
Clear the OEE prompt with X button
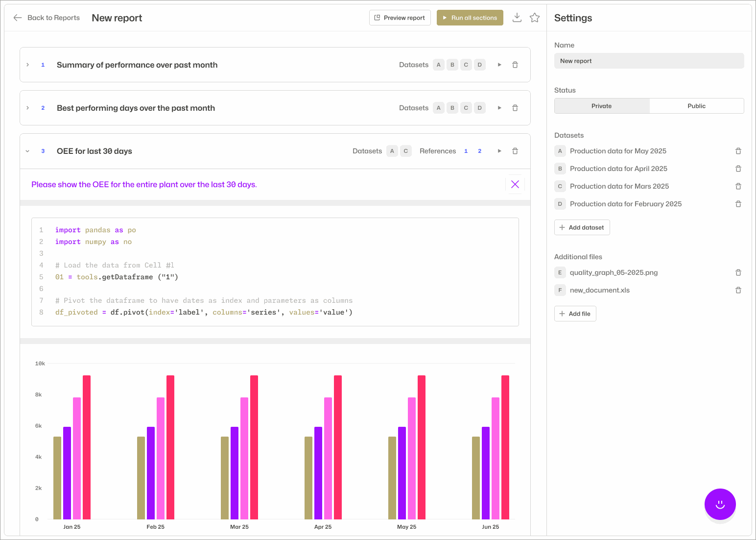click(x=515, y=184)
